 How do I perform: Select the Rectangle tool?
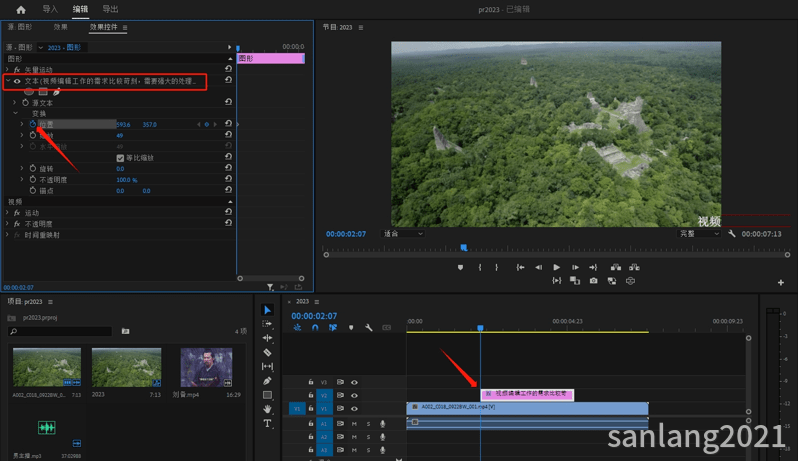(267, 395)
